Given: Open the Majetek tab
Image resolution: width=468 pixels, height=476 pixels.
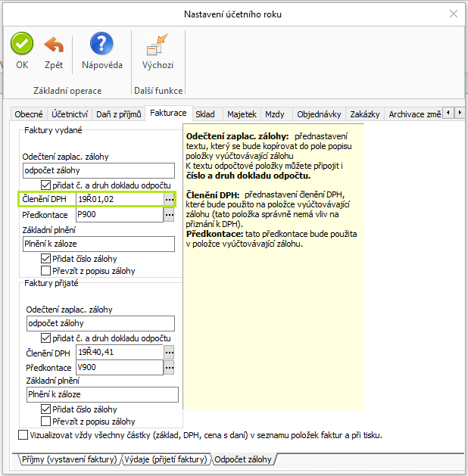Looking at the screenshot, I should tap(242, 114).
